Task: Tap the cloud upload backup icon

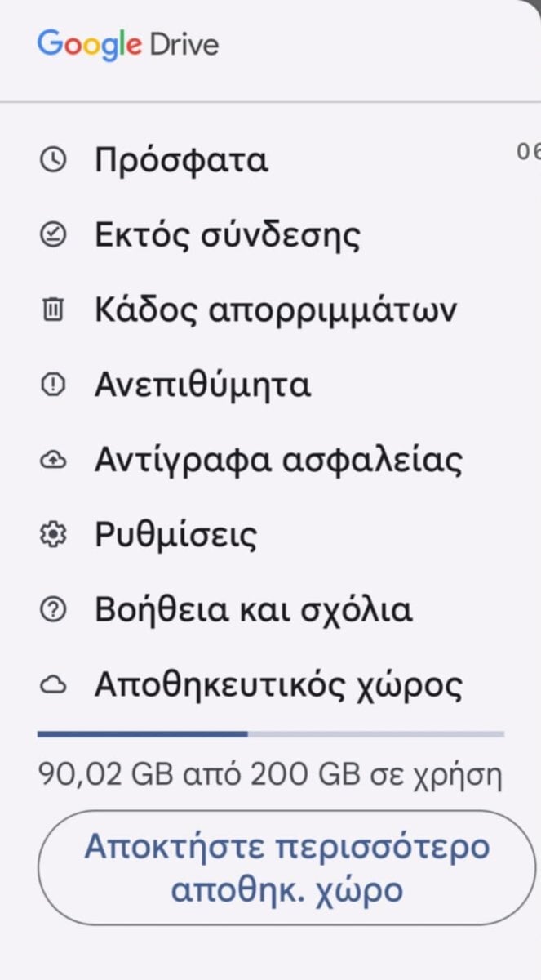Action: tap(53, 461)
